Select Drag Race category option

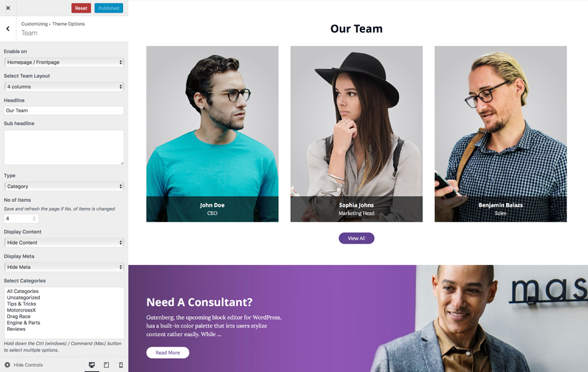19,316
